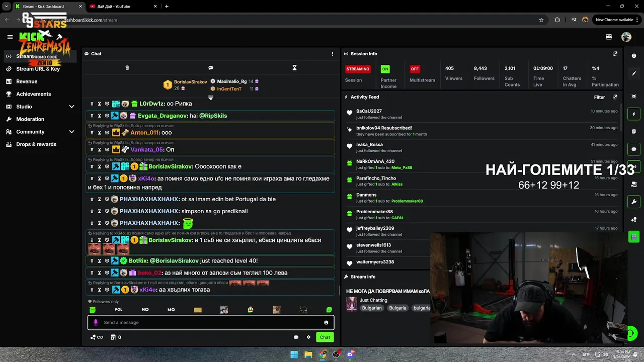The image size is (644, 362).
Task: Click the STREAMING session status badge
Action: (358, 69)
